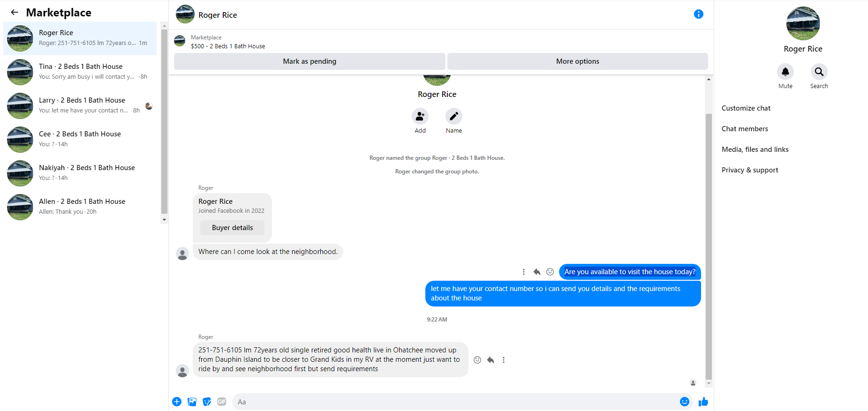Open conversation information via the blue info icon
Screen dimensions: 868x411
tap(698, 14)
